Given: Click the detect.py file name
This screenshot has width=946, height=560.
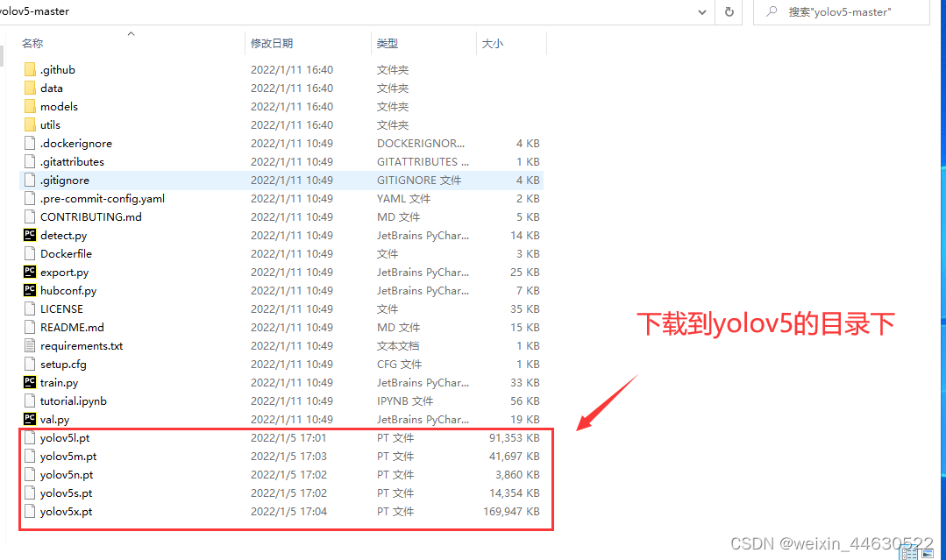Looking at the screenshot, I should pyautogui.click(x=63, y=235).
